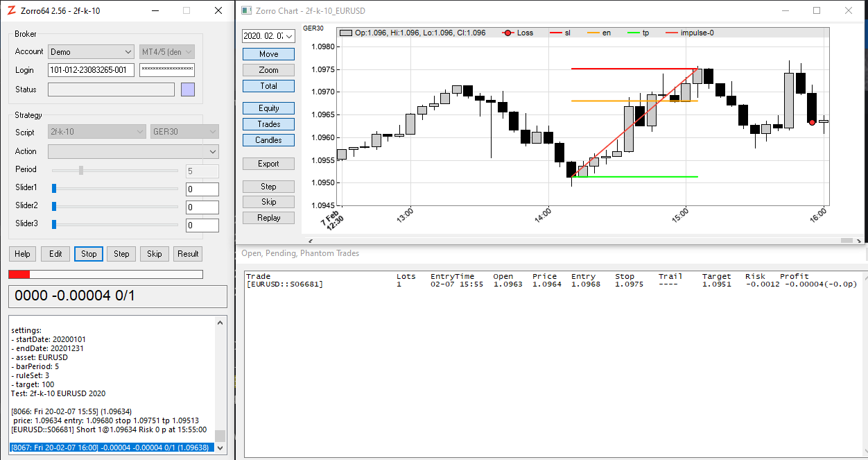Toggle the Equity chart button
Image resolution: width=868 pixels, height=460 pixels.
coord(268,108)
